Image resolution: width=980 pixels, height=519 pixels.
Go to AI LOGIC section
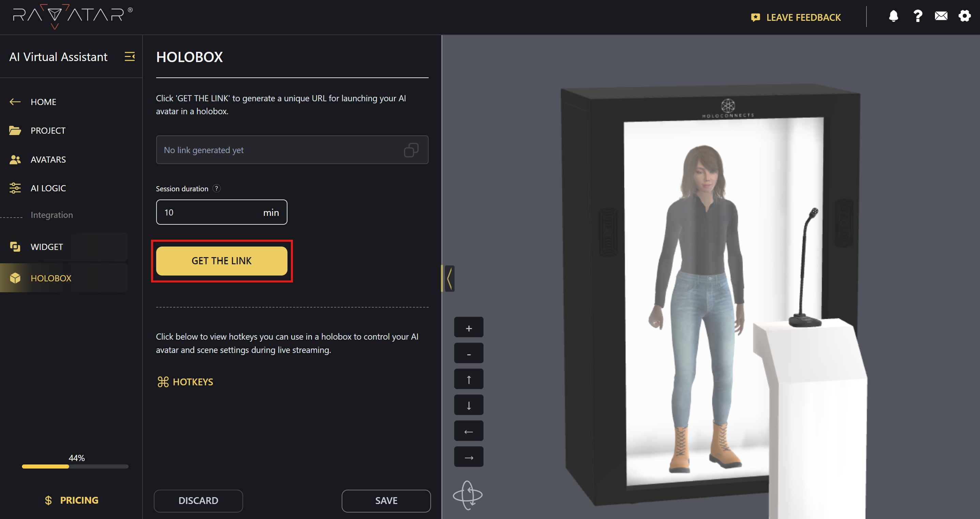pyautogui.click(x=48, y=188)
